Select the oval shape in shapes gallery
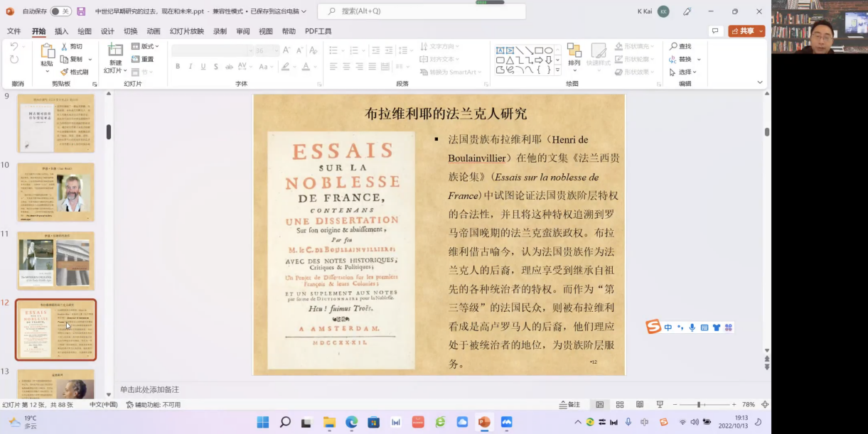The height and width of the screenshot is (434, 868). pos(548,50)
